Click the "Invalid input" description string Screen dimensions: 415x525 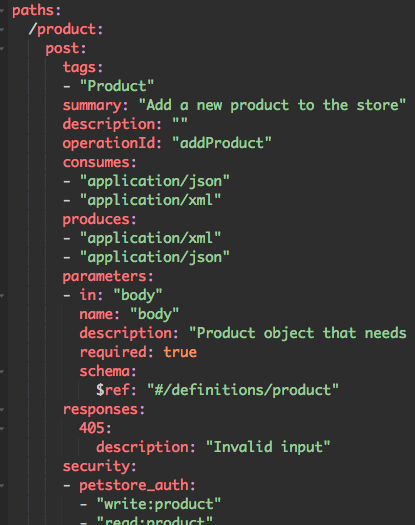268,447
